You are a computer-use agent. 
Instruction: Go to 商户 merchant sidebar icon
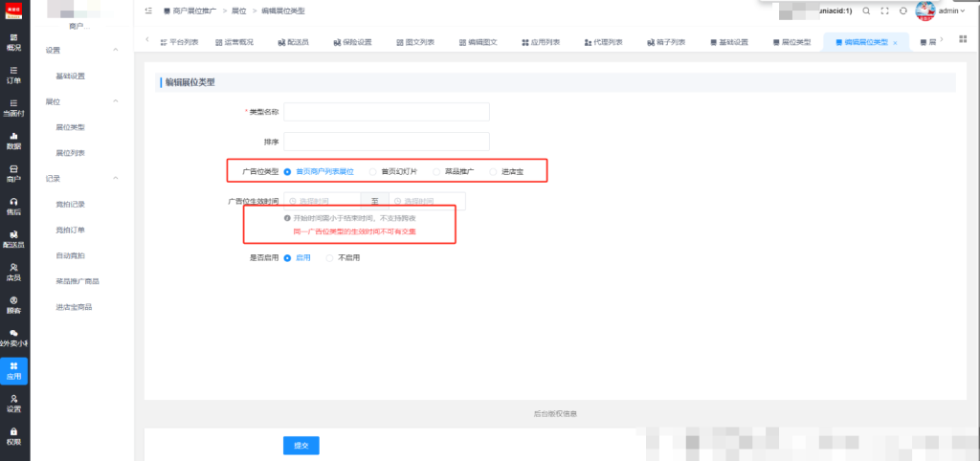pyautogui.click(x=13, y=174)
